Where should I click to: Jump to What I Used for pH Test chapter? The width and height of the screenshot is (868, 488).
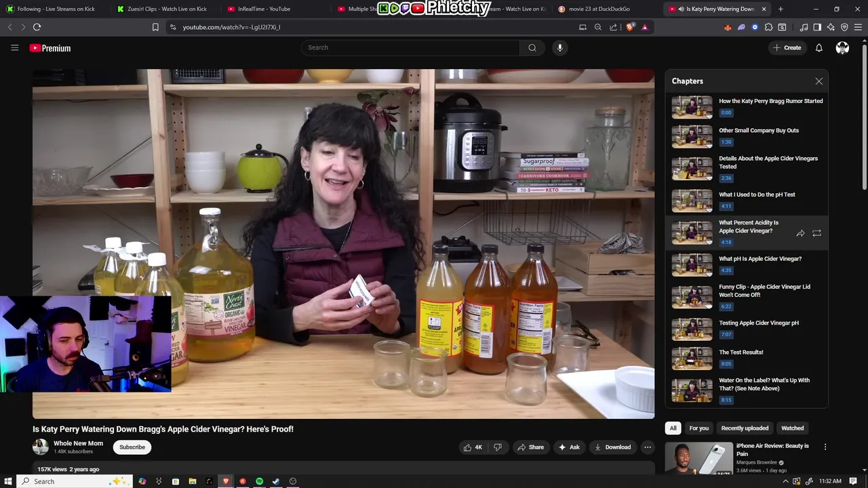click(747, 201)
